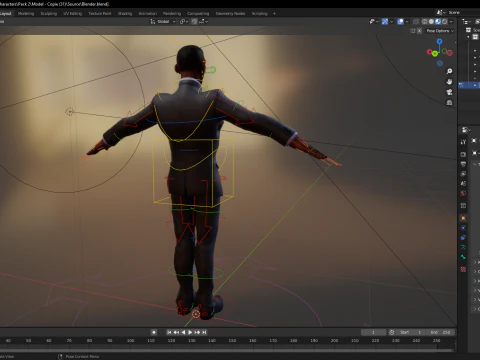Select the highlighted armature row in outliner
This screenshot has height=360, width=480.
pos(469,85)
